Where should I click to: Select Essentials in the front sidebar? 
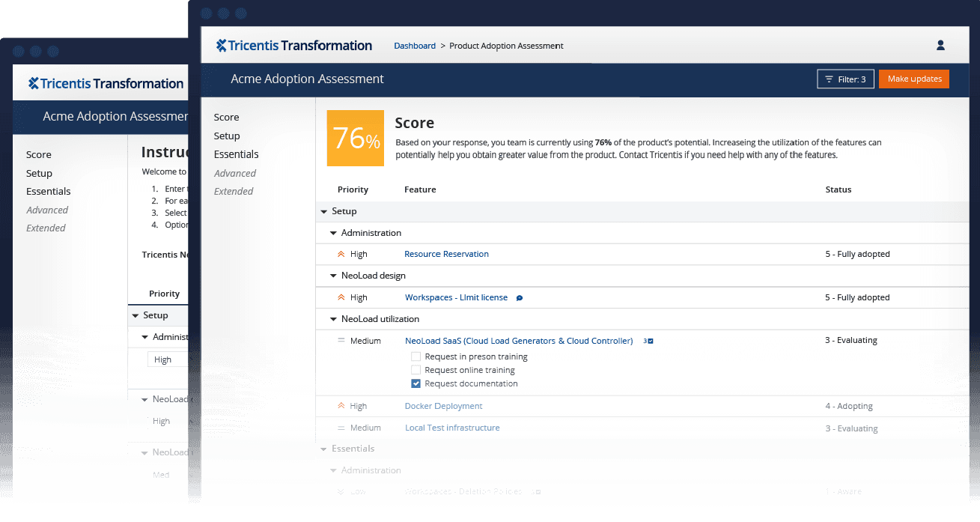[236, 154]
